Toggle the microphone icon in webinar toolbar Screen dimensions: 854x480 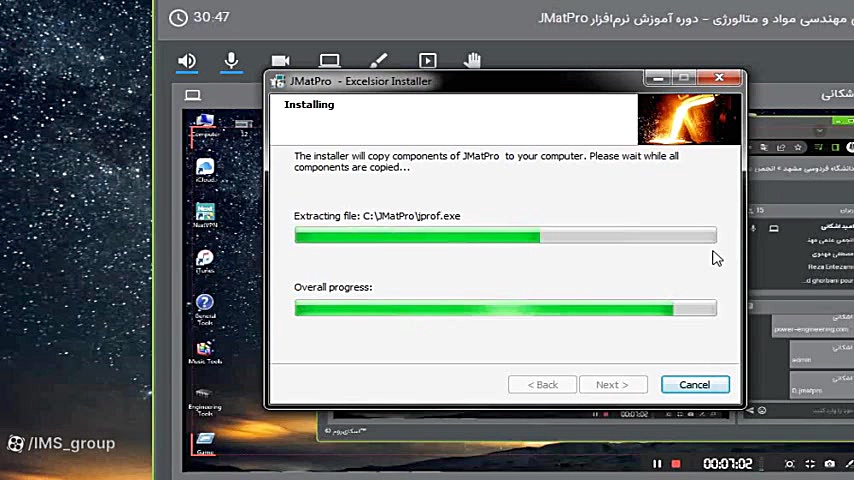[231, 60]
